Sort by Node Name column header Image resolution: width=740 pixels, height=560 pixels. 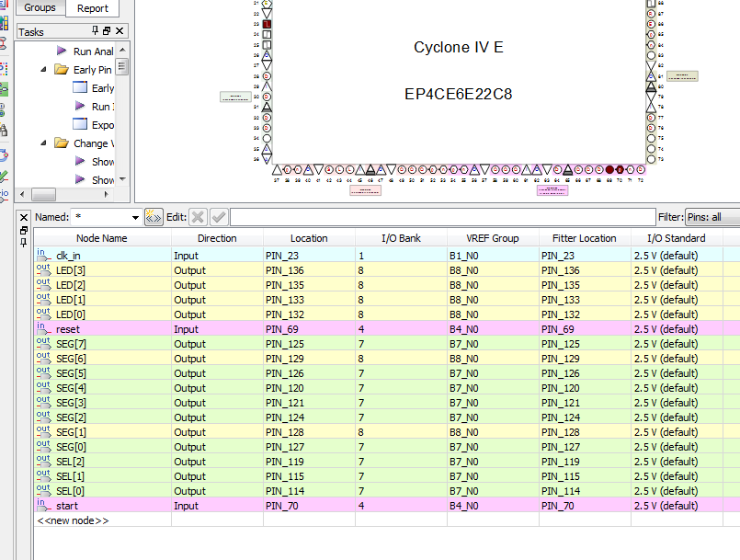click(102, 238)
